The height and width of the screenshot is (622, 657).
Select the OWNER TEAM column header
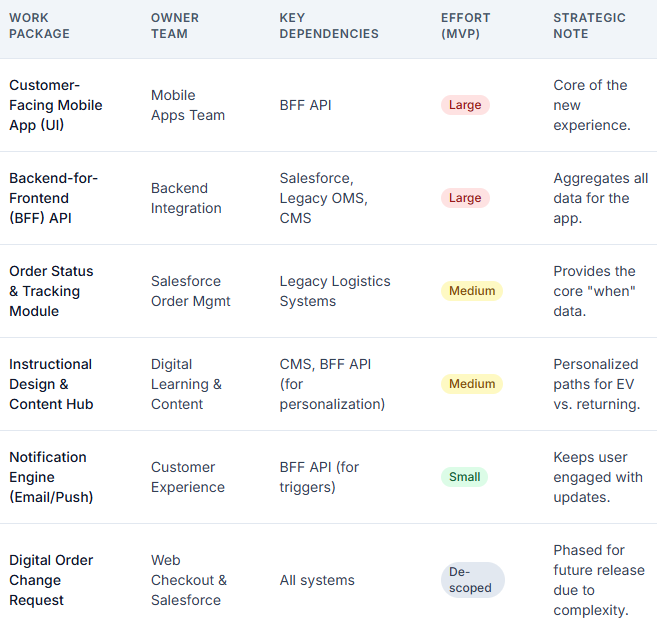(175, 26)
